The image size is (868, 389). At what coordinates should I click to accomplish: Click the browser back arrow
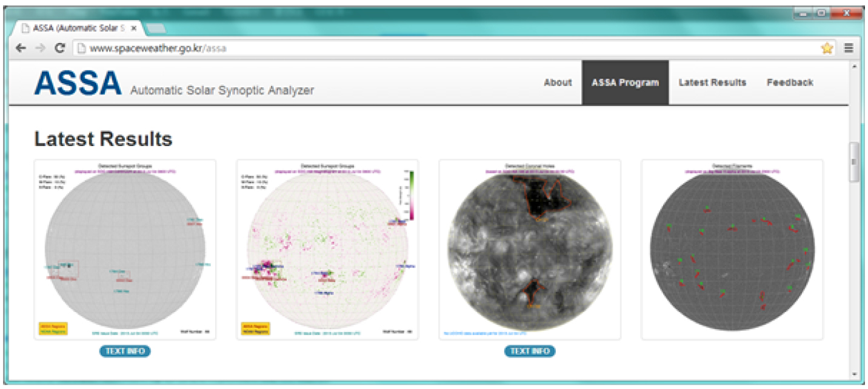[21, 48]
